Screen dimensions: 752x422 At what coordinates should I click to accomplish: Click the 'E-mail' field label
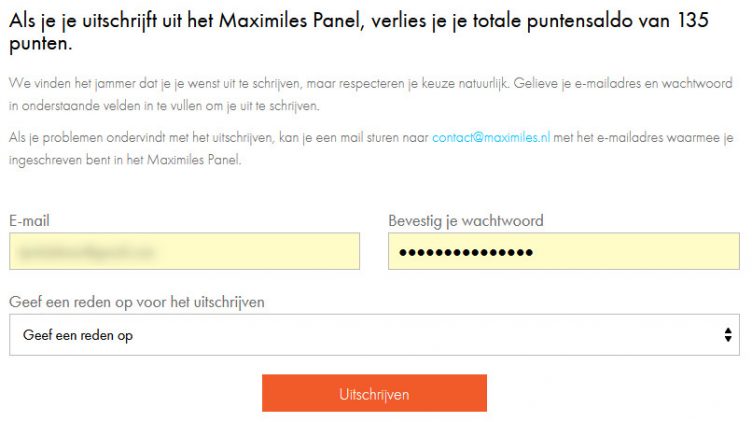[29, 220]
